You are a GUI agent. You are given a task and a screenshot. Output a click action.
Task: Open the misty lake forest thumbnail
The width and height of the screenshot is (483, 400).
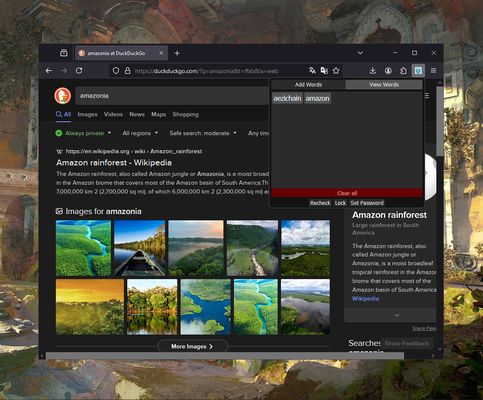click(x=196, y=248)
